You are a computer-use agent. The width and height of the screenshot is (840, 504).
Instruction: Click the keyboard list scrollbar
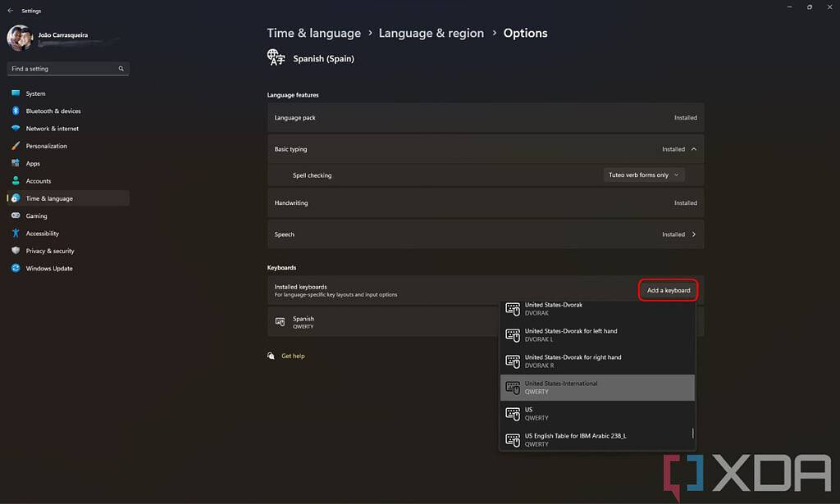tap(692, 433)
